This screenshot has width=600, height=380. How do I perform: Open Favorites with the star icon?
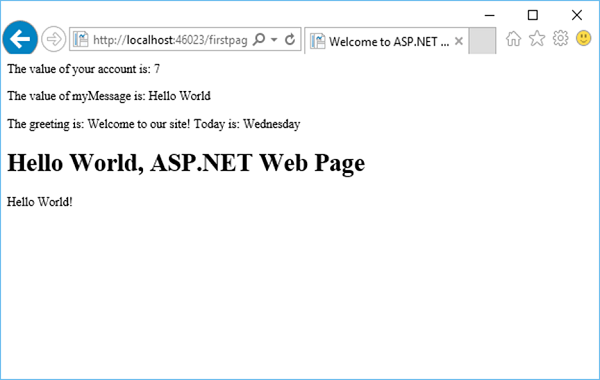pos(537,38)
